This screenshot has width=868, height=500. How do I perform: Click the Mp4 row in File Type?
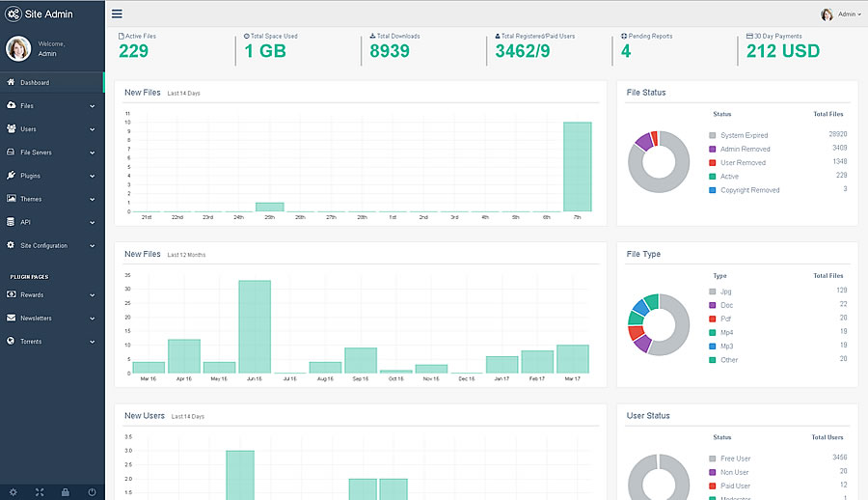(x=777, y=332)
